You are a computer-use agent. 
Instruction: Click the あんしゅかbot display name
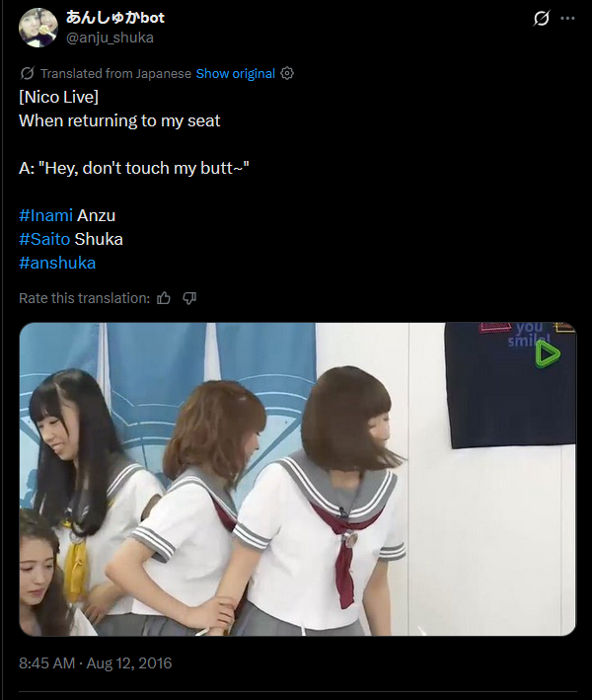pos(115,18)
